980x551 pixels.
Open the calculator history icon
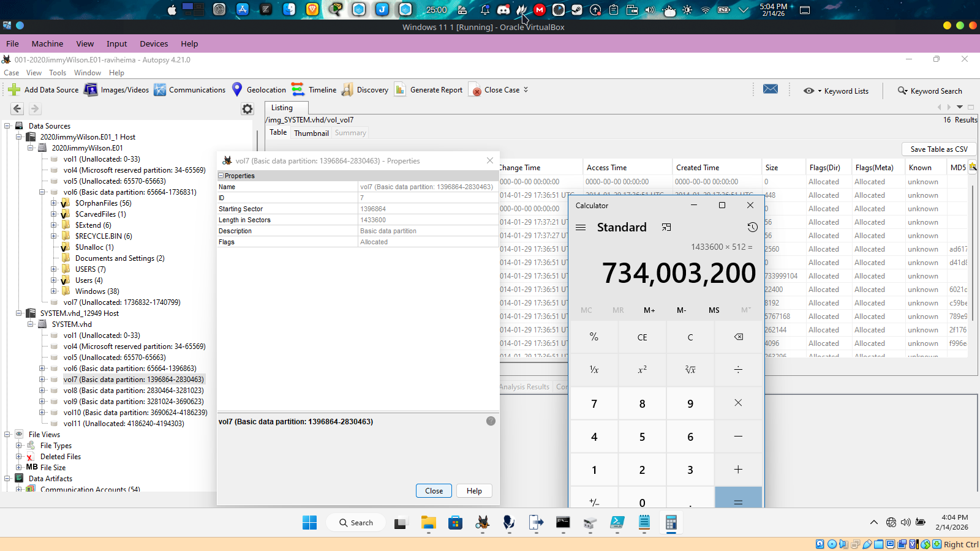[x=752, y=227]
